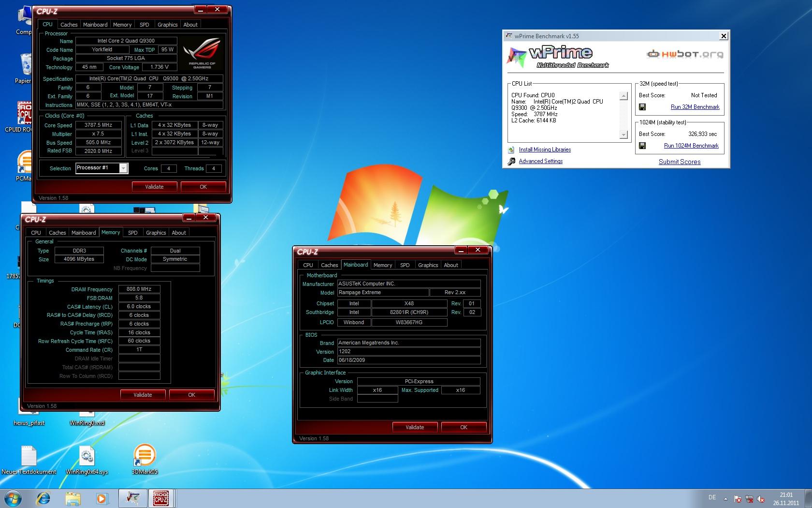This screenshot has width=812, height=508.
Task: Click the Submit Scores link
Action: click(680, 162)
